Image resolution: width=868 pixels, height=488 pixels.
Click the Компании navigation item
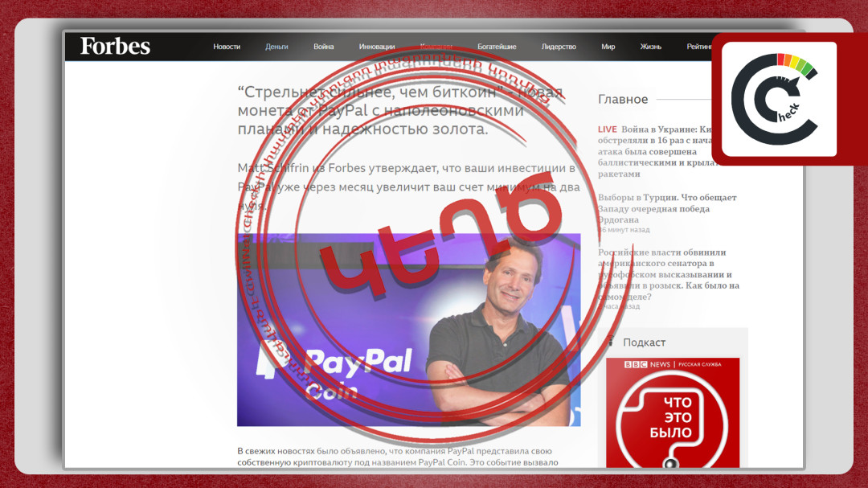click(x=436, y=47)
